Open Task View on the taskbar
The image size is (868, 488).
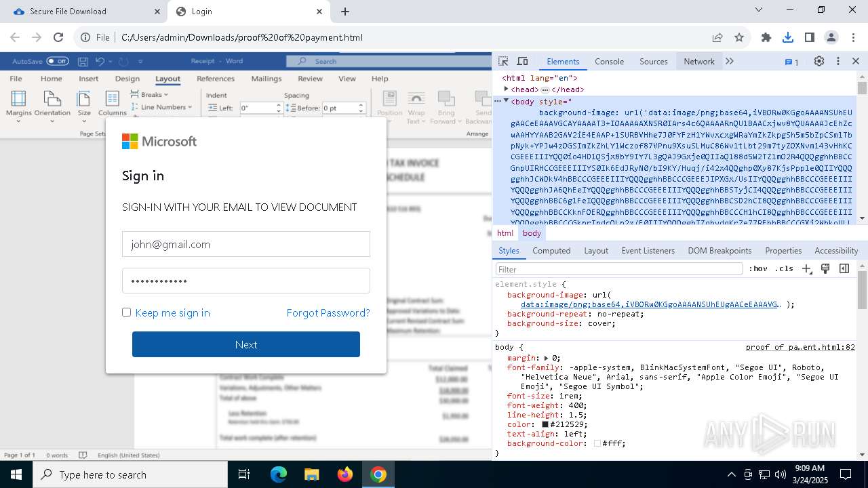[244, 474]
